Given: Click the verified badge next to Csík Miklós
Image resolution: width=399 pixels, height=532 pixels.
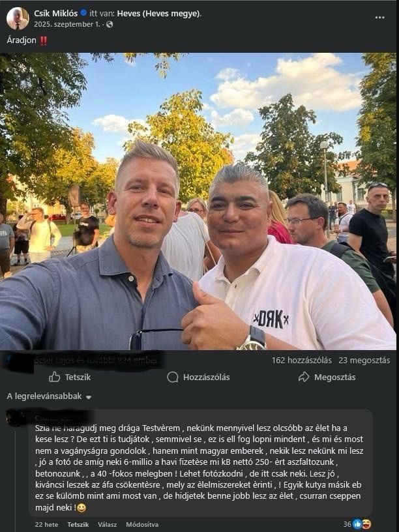Looking at the screenshot, I should pos(83,13).
